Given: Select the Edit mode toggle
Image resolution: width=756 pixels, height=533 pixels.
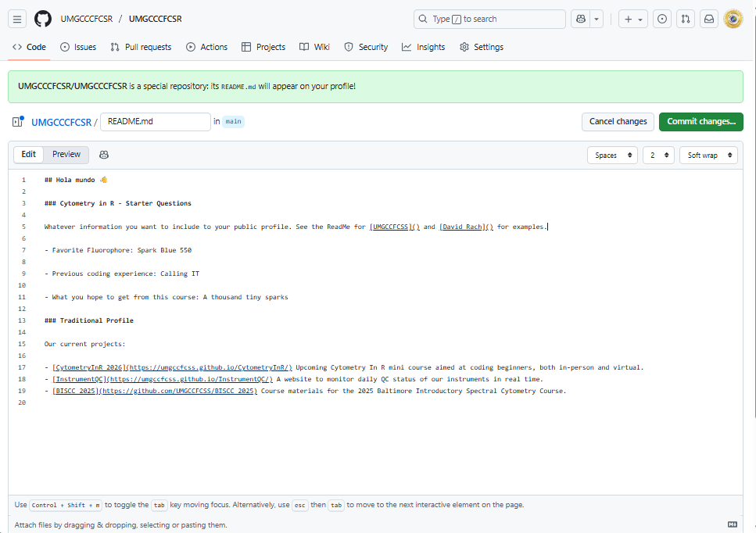Looking at the screenshot, I should 29,155.
